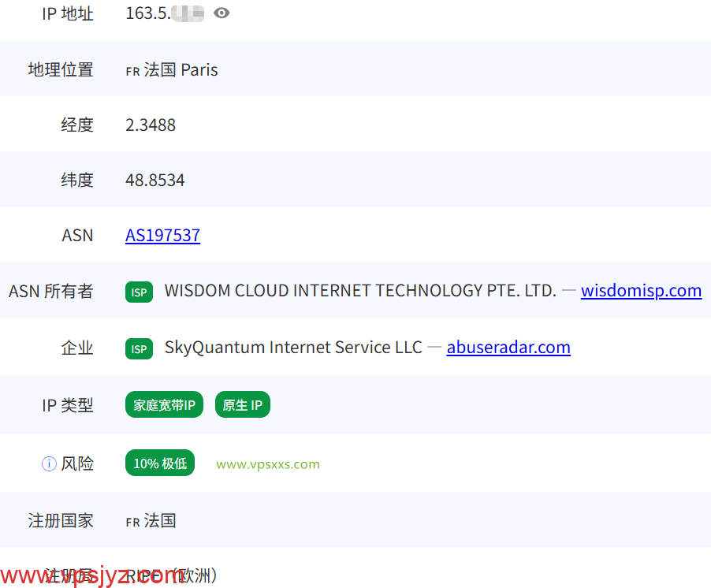
Task: Click the info icon next to 风险
Action: tap(49, 463)
